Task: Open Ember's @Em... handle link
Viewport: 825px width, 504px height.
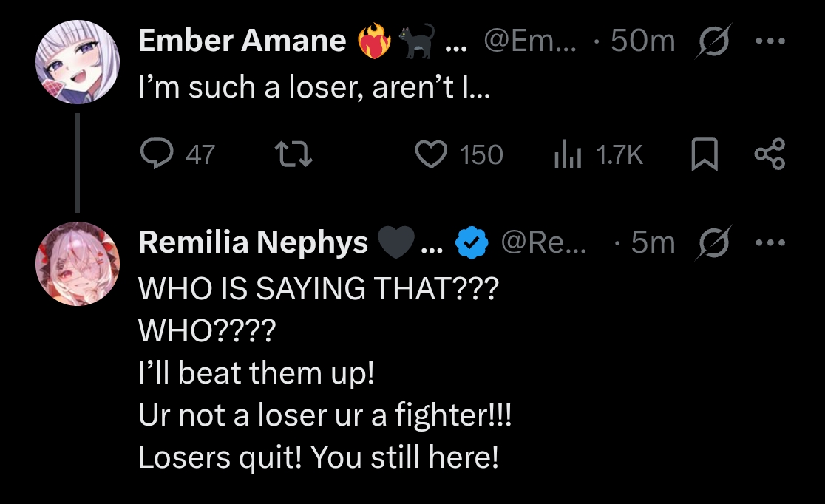Action: point(523,41)
